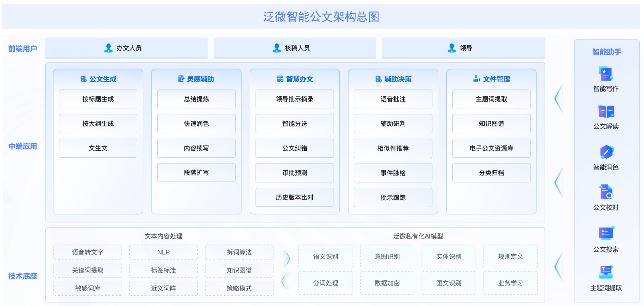This screenshot has width=644, height=306.
Task: Select the 语音转文字 item
Action: point(88,252)
